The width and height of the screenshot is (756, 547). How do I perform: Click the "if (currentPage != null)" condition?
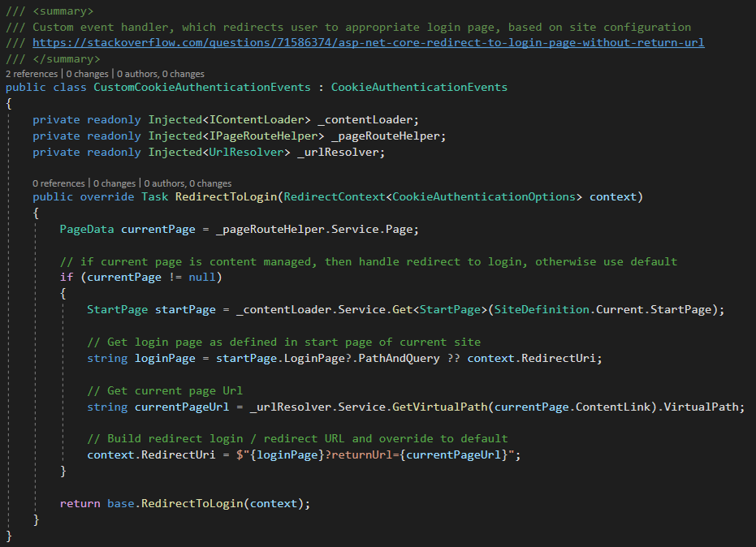click(140, 278)
